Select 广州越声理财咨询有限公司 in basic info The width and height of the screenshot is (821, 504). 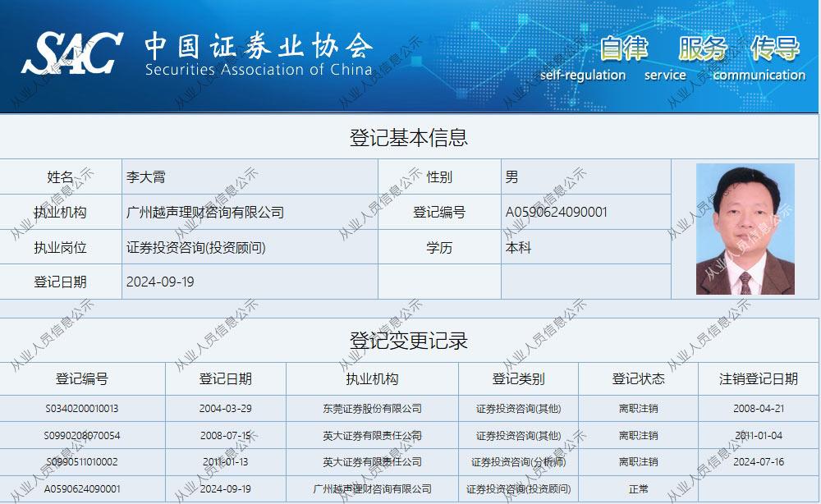click(x=205, y=212)
